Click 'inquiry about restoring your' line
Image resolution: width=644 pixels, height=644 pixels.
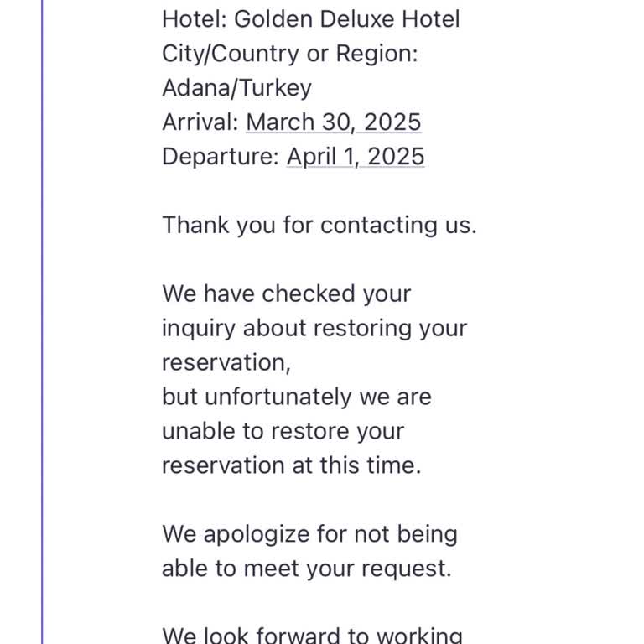314,329
